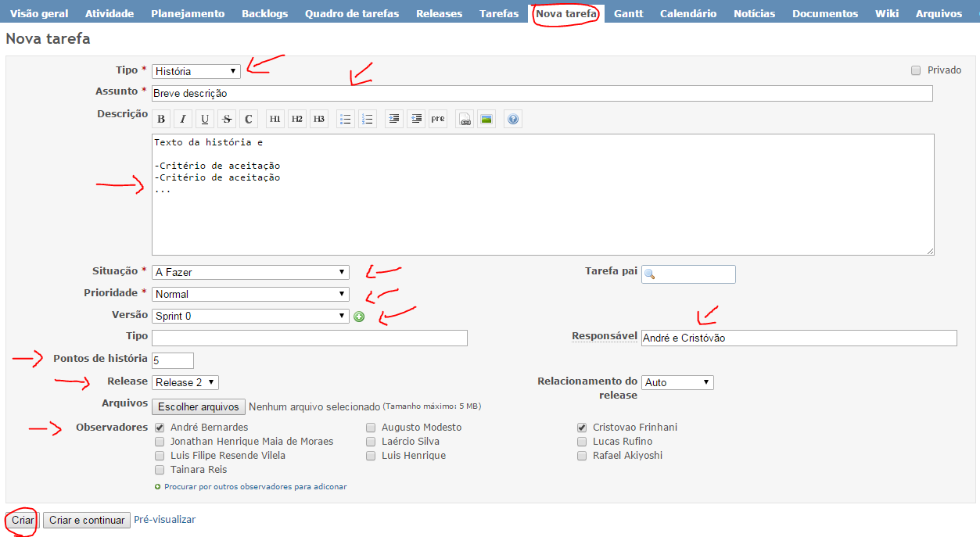Screen dimensions: 980x537
Task: Click into the Assunto text field
Action: (x=542, y=93)
